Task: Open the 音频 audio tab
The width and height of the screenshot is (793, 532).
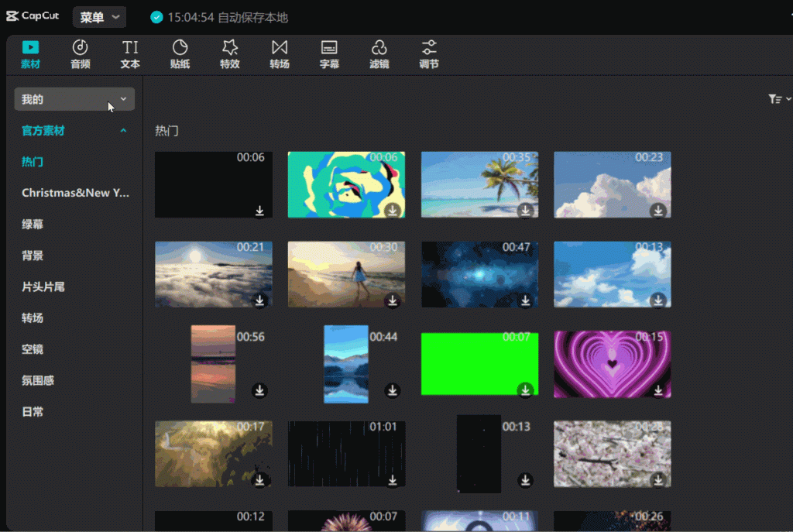Action: pyautogui.click(x=80, y=54)
